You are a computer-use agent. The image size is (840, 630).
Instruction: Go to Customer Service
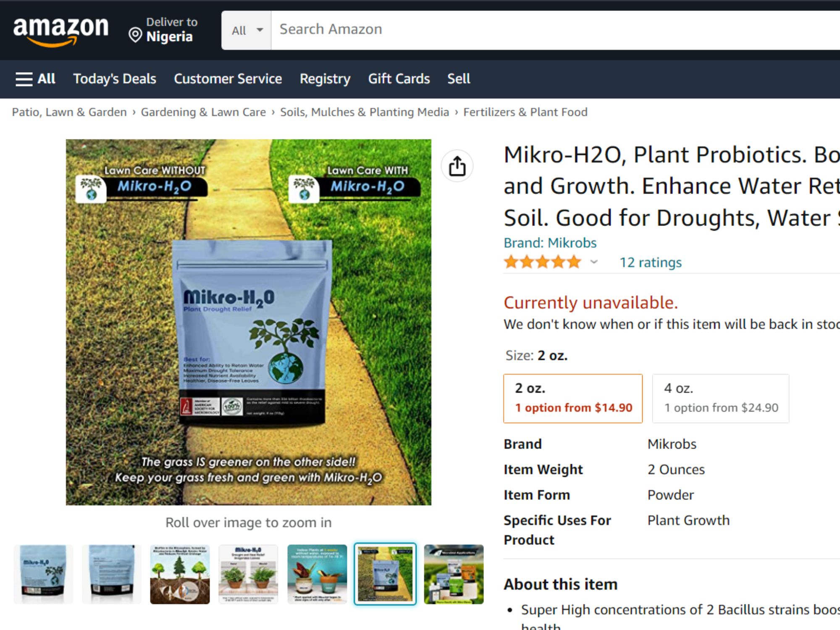228,79
